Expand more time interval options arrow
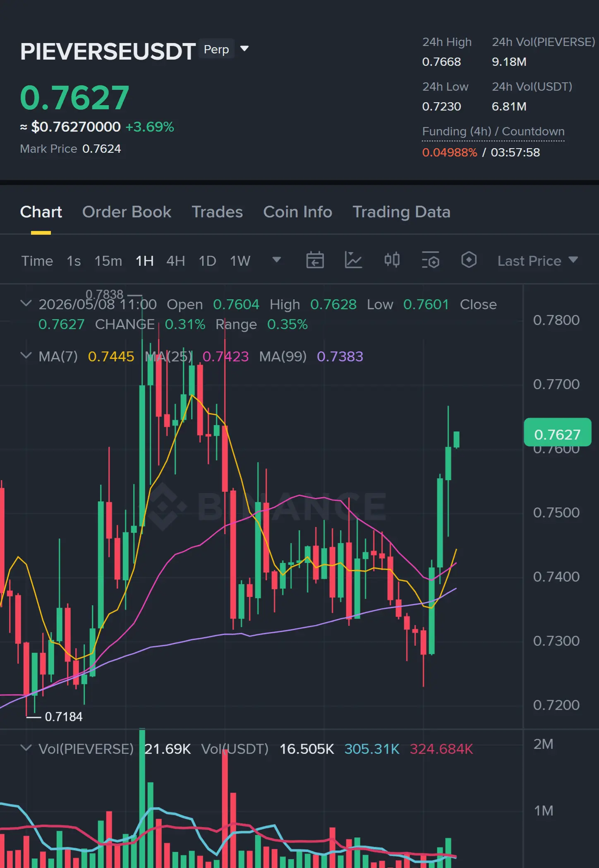This screenshot has width=599, height=868. point(277,260)
